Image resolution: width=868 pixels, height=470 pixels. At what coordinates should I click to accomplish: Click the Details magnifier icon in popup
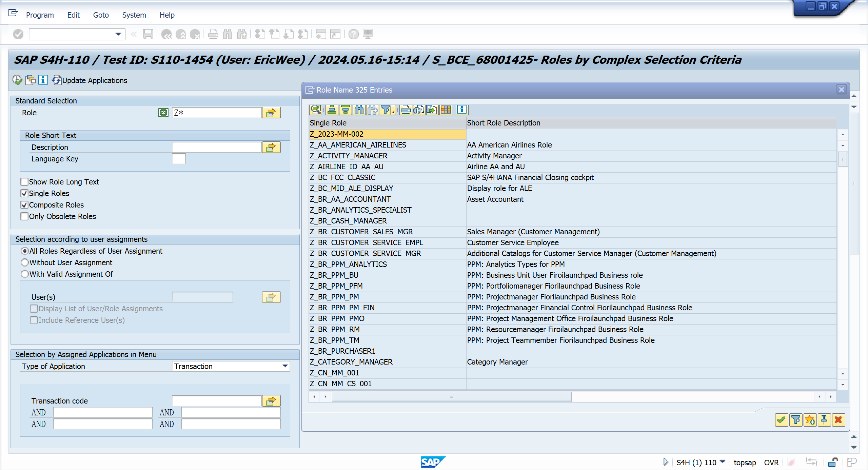point(316,110)
